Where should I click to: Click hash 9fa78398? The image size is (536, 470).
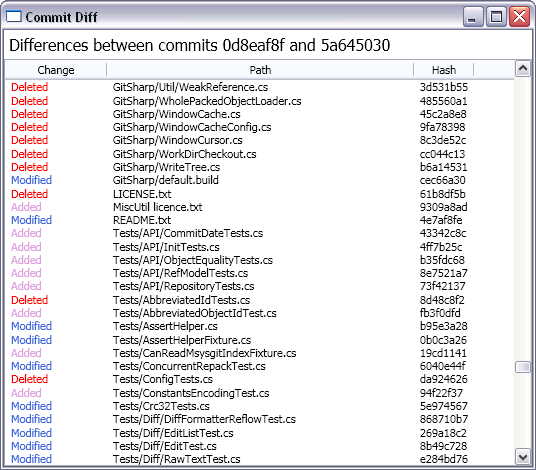tap(442, 127)
